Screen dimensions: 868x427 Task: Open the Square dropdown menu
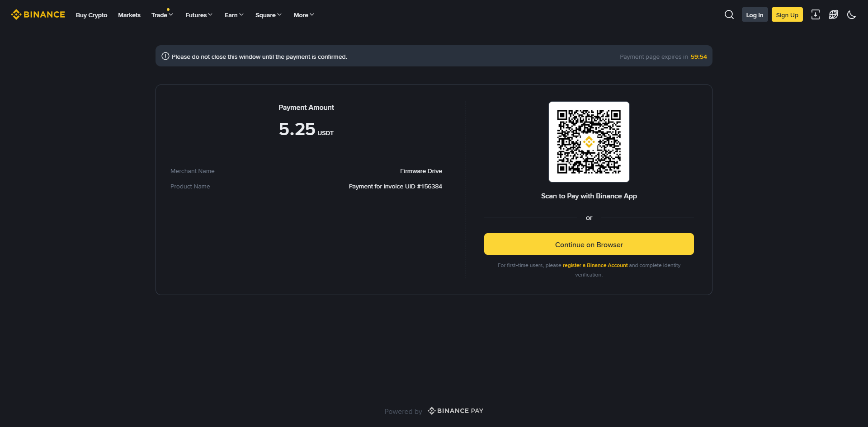click(268, 15)
